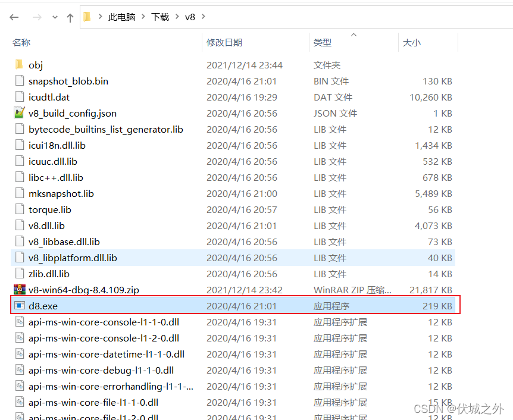513x420 pixels.
Task: Select api-ms-win-core-datetime-l1-1-0.dll icon
Action: [20, 353]
